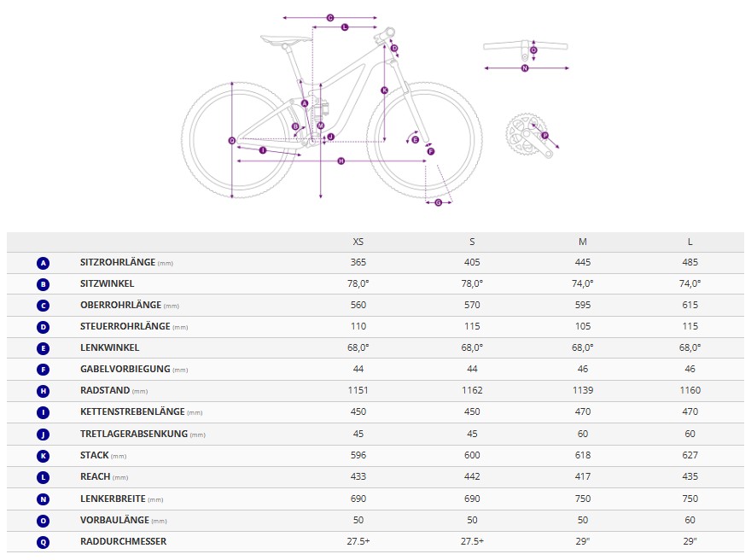Click the A badge beside SITZROHRLÄNGE in the table
751x560 pixels.
click(x=44, y=263)
